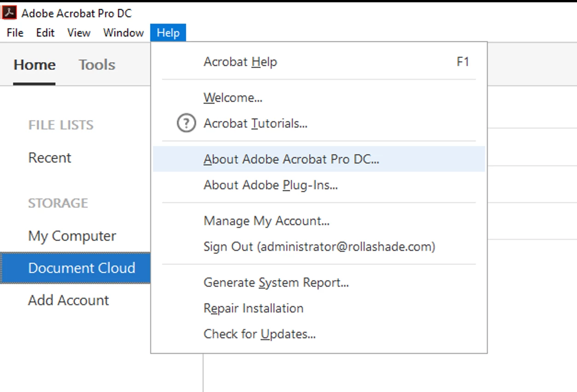Click the Adobe Acrobat Pro DC title text
The height and width of the screenshot is (392, 577).
(76, 13)
